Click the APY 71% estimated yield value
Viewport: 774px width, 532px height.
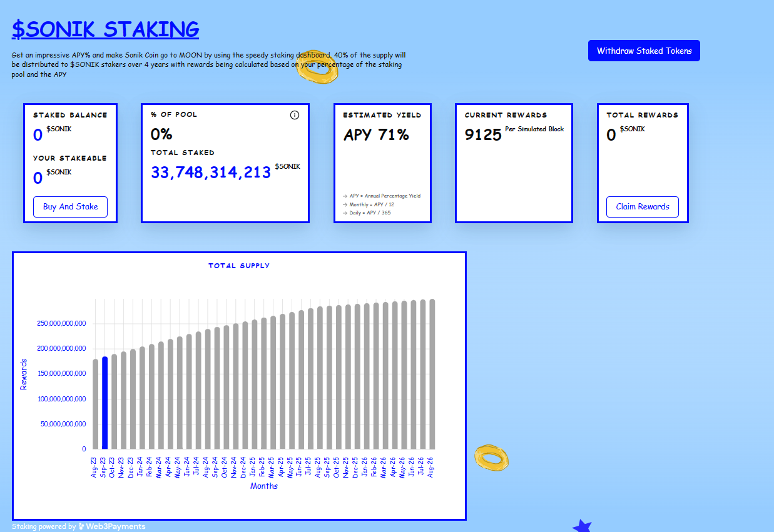pyautogui.click(x=376, y=134)
